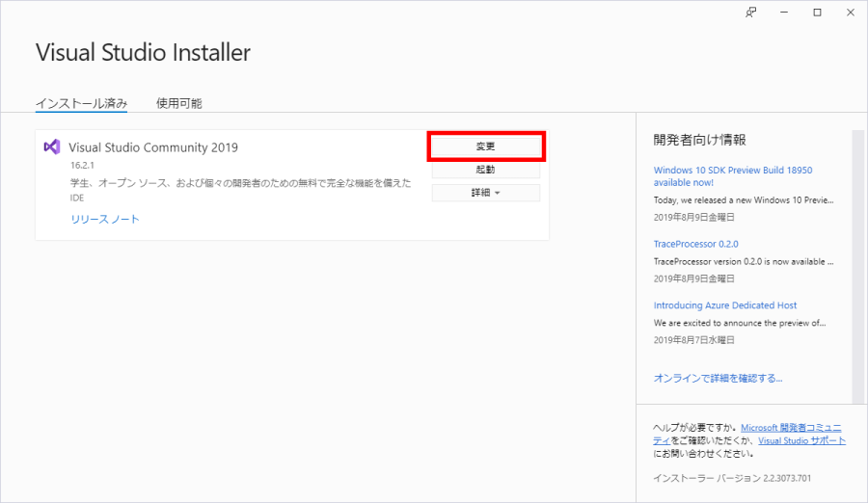Maximize the installer window
The width and height of the screenshot is (868, 503).
point(817,13)
